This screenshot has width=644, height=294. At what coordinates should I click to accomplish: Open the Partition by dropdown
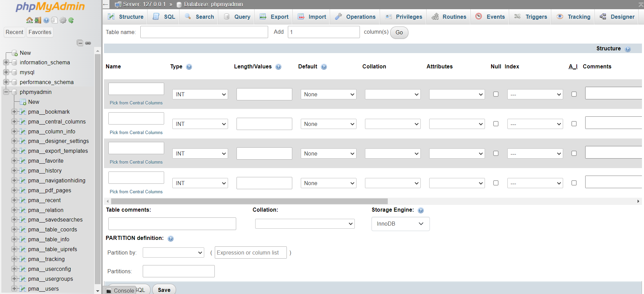pos(173,252)
